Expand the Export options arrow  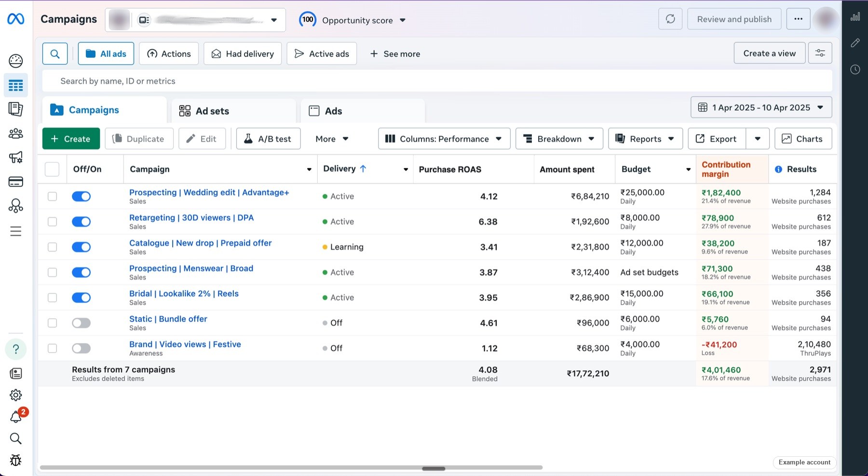click(758, 139)
